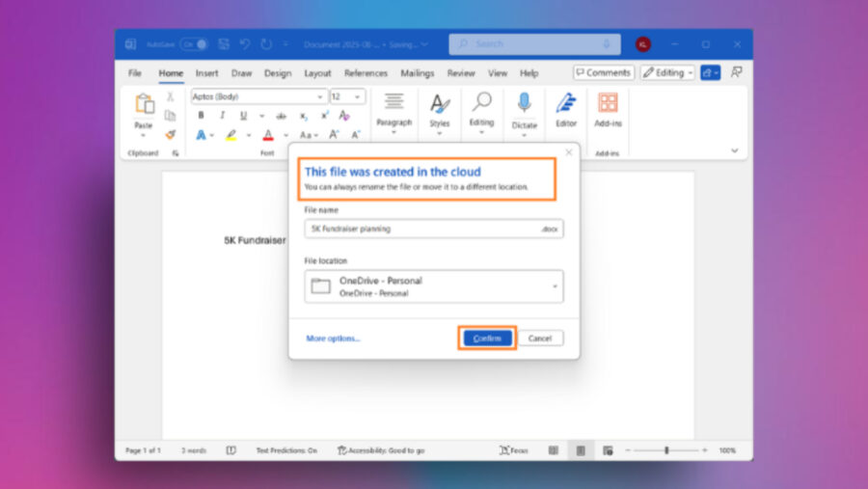Viewport: 868px width, 489px height.
Task: Open the font size 12 dropdown
Action: coord(358,96)
